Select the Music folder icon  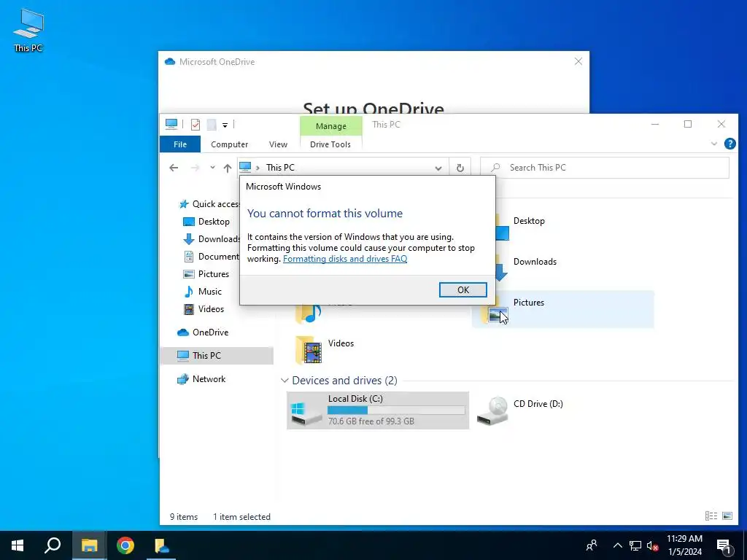(309, 314)
